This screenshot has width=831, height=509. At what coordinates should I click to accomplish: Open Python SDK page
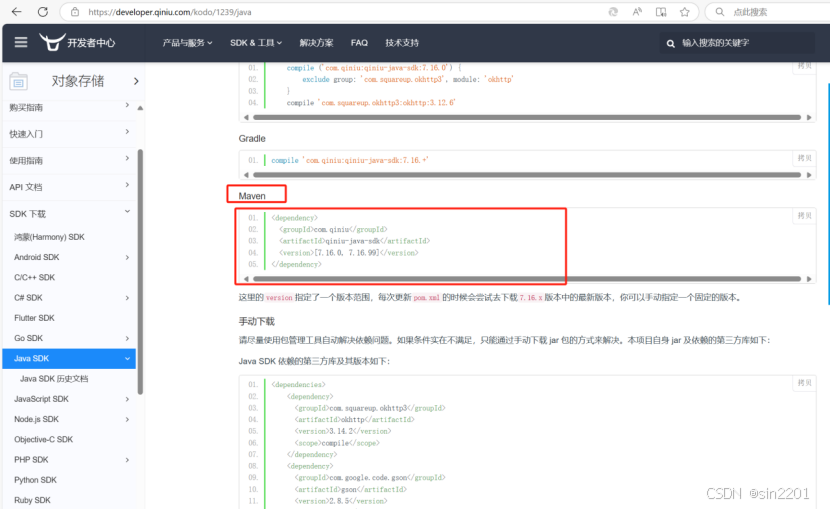click(x=36, y=480)
